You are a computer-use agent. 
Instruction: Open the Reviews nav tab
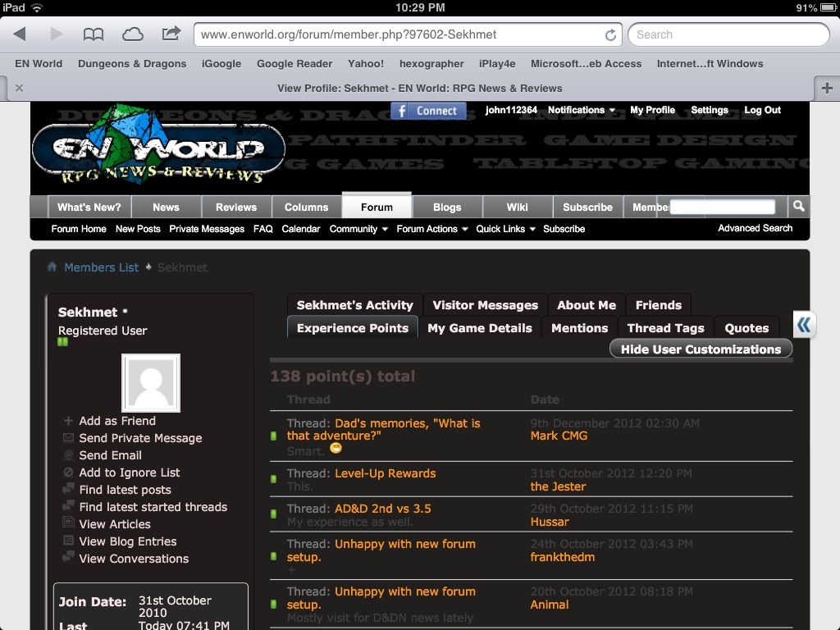pyautogui.click(x=236, y=207)
